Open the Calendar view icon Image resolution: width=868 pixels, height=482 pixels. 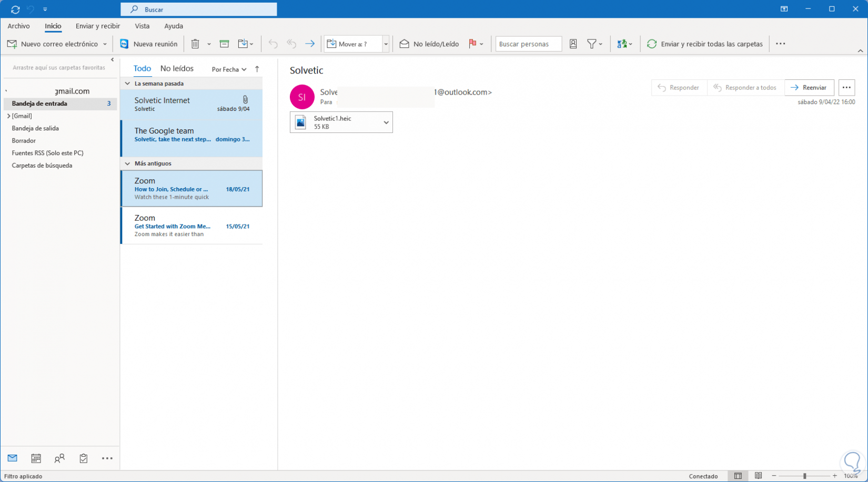coord(36,458)
